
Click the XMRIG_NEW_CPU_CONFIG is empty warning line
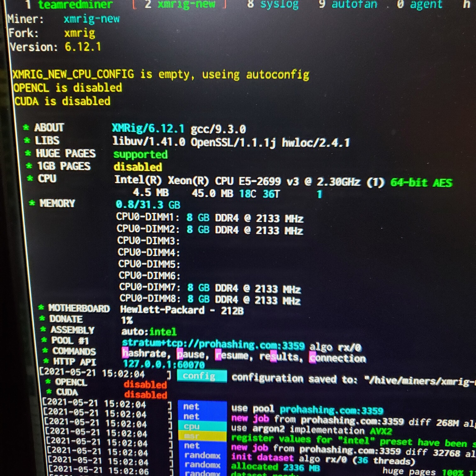[x=161, y=75]
